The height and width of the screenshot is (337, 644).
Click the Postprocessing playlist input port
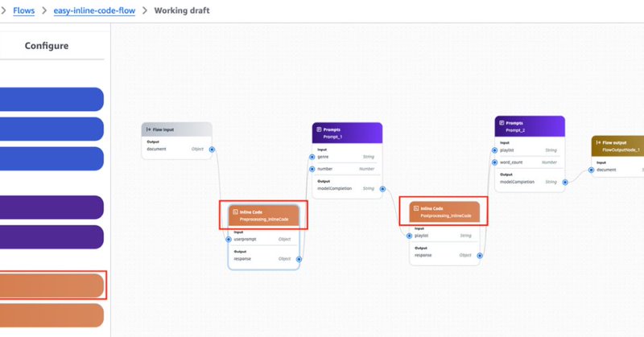tap(409, 236)
